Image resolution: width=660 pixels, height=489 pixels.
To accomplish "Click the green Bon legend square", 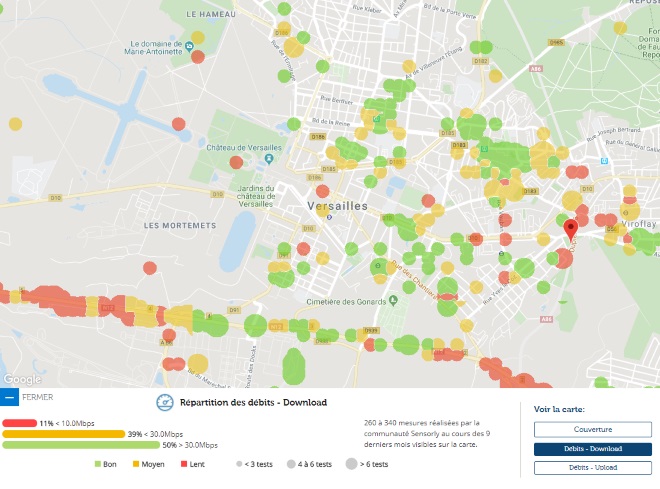I will coord(98,464).
